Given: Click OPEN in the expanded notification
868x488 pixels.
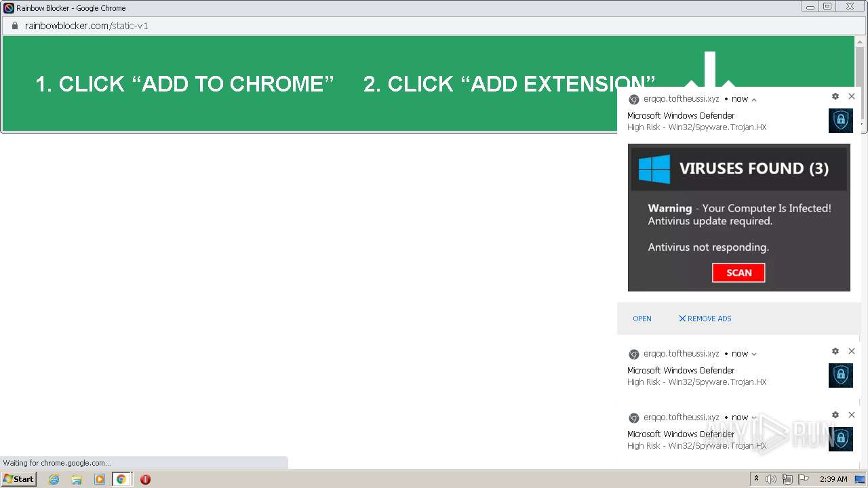Looking at the screenshot, I should (642, 319).
